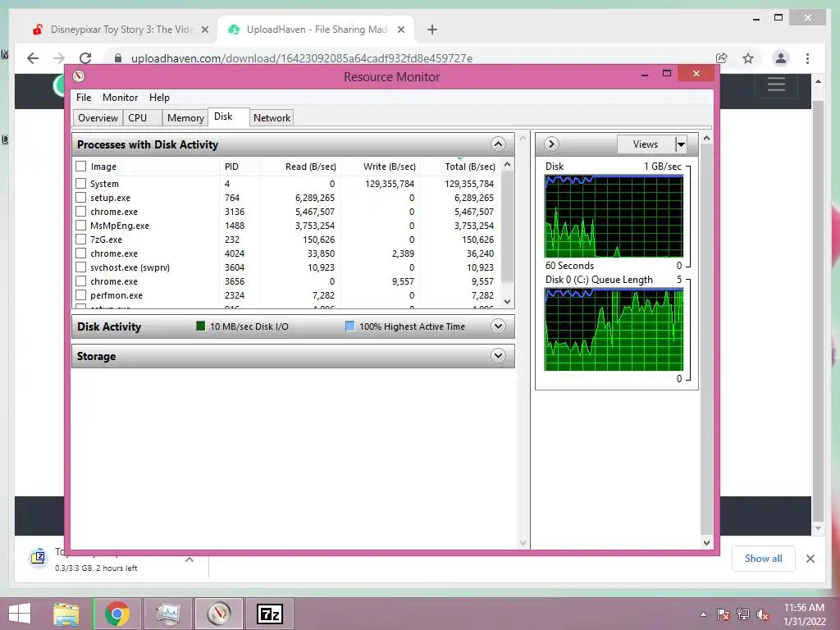
Task: Open Task Manager icon on taskbar
Action: 167,614
